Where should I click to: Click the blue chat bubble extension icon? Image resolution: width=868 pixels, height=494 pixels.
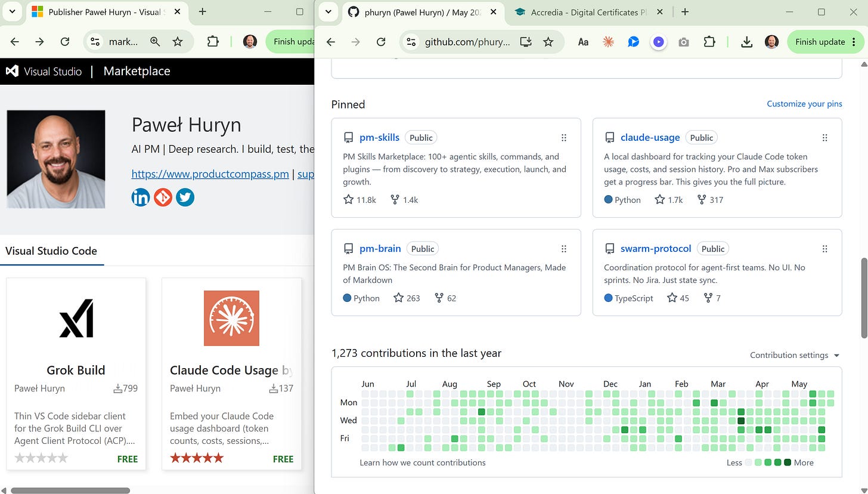click(633, 42)
